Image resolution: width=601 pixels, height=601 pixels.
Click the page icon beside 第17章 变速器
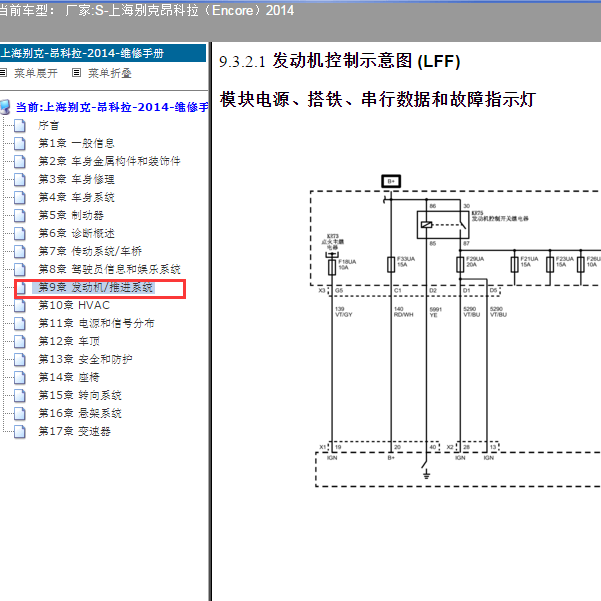coord(20,432)
